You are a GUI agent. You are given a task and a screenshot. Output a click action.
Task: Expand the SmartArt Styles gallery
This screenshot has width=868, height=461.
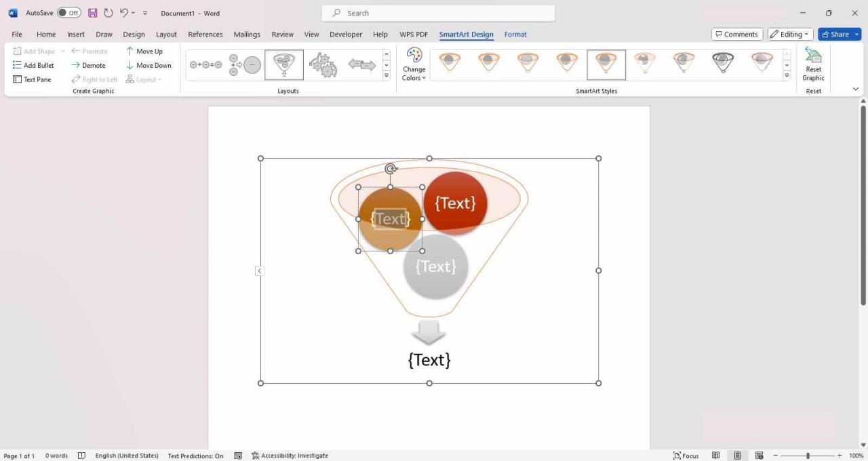coord(786,76)
